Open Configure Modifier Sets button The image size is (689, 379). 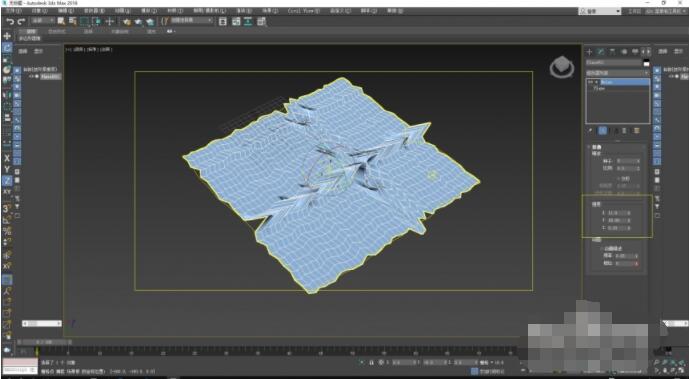(636, 130)
